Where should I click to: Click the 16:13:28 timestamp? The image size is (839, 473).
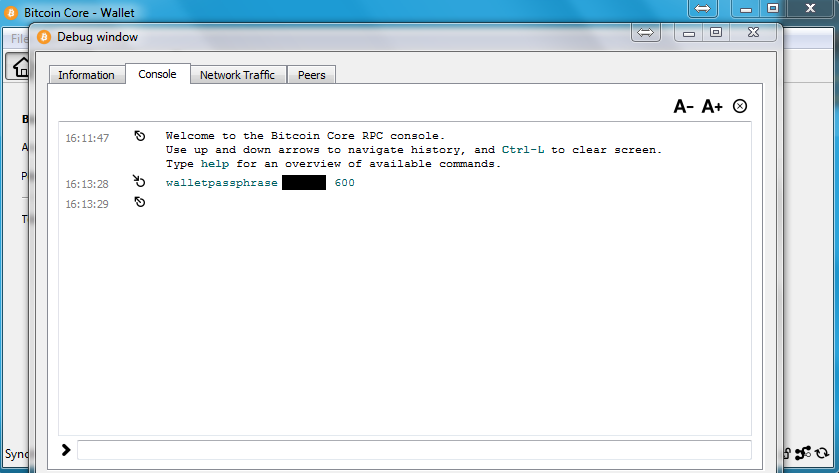87,184
